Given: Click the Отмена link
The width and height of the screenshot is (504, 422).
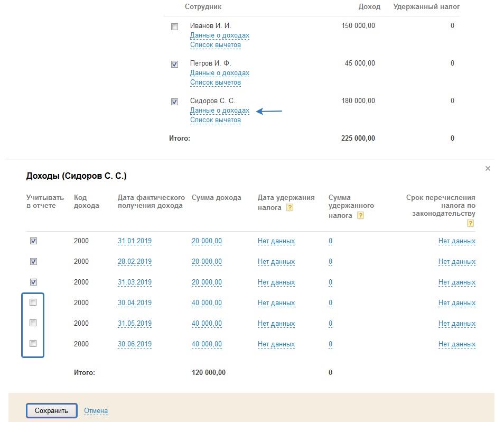Looking at the screenshot, I should coord(96,410).
